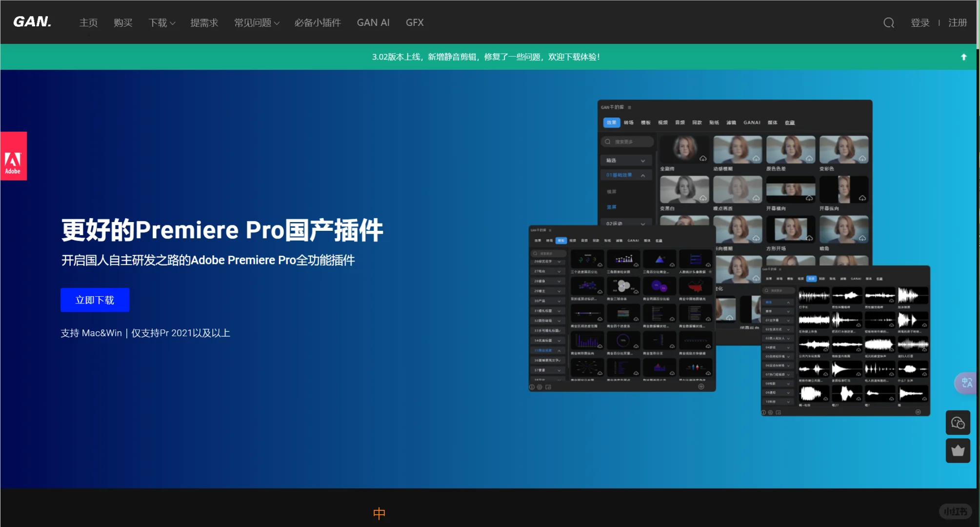The height and width of the screenshot is (527, 980).
Task: Click the back-to-top arrow on green banner
Action: 963,57
